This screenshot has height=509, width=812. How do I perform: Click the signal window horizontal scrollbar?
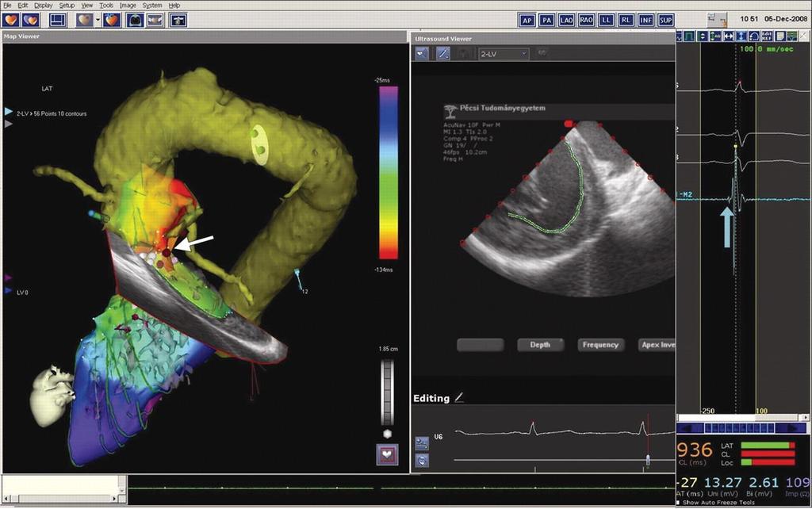click(x=742, y=417)
